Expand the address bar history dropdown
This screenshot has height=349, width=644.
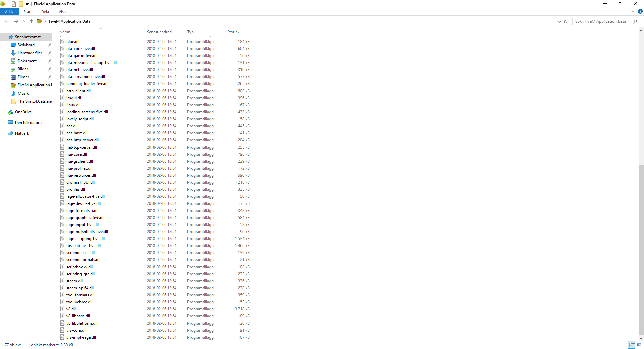pyautogui.click(x=559, y=21)
